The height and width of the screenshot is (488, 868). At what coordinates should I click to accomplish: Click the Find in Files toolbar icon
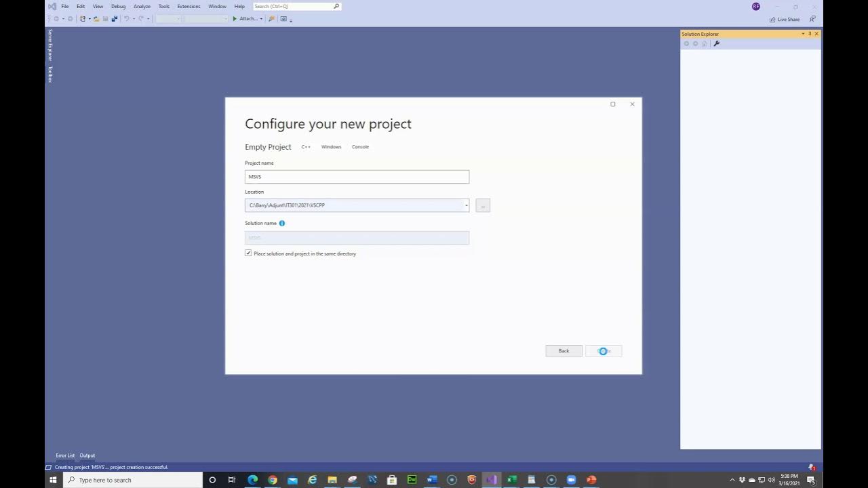[x=271, y=19]
